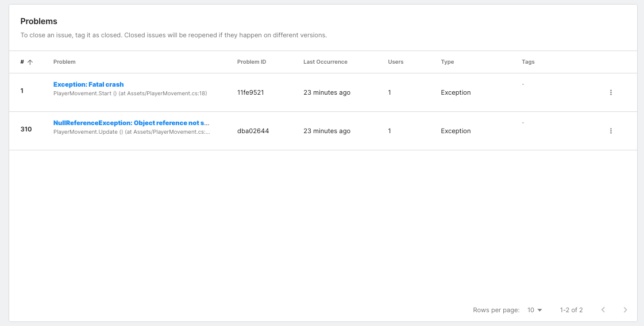Open the three-dot menu for the NullReferenceException row
Image resolution: width=644 pixels, height=326 pixels.
611,131
